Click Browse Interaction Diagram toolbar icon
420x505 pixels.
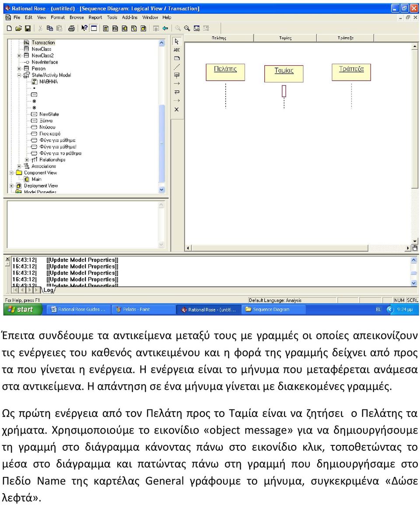115,28
